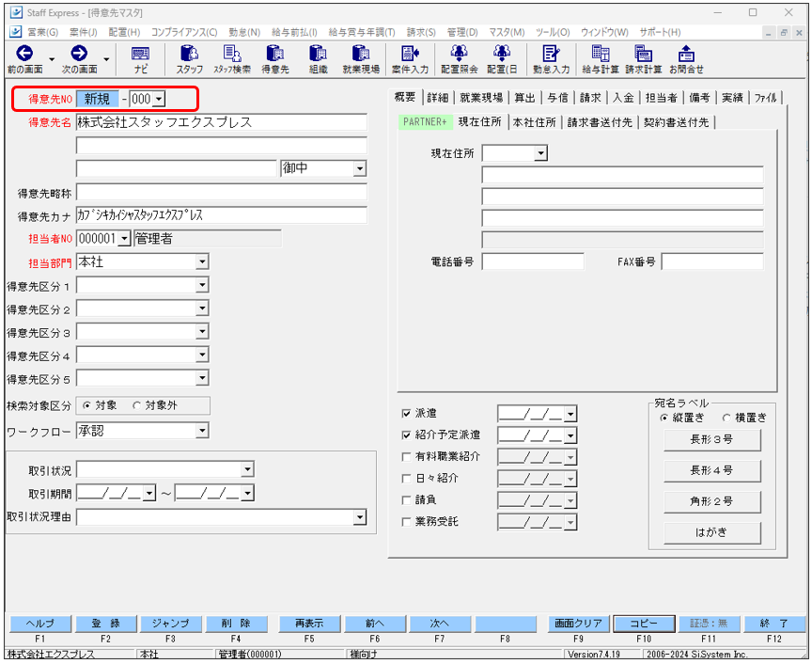Open the 取引状況 dropdown

[247, 469]
